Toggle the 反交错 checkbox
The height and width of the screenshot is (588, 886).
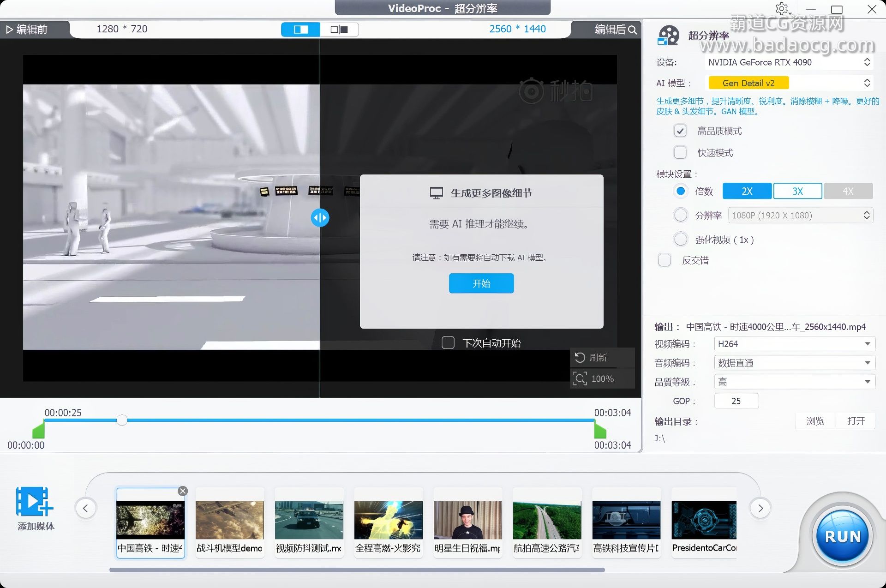pos(664,260)
